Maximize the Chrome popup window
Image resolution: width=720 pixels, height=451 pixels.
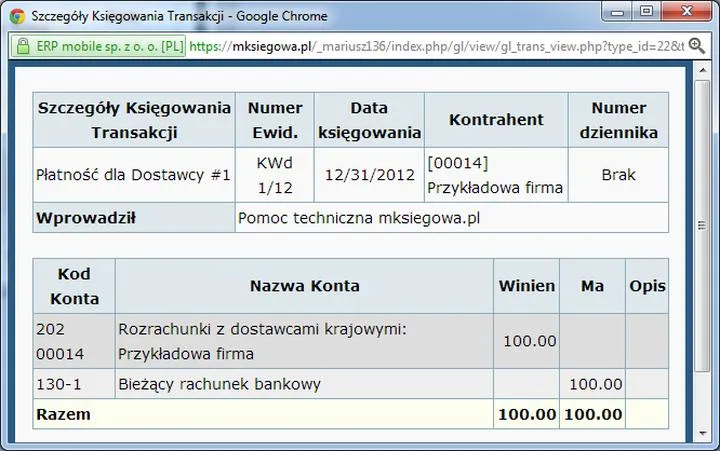(647, 11)
